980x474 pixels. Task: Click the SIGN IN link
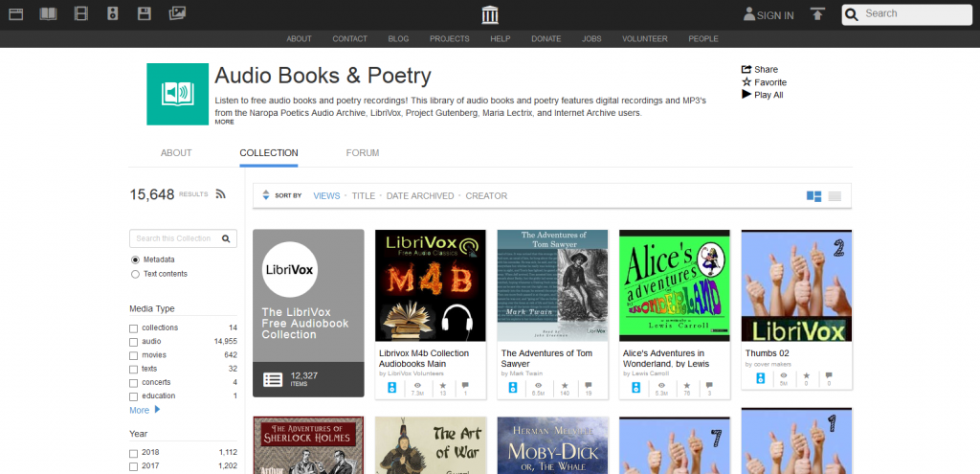[x=775, y=15]
